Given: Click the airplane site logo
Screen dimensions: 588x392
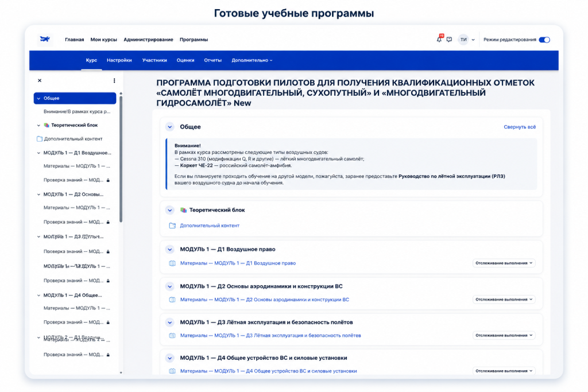Looking at the screenshot, I should click(45, 39).
